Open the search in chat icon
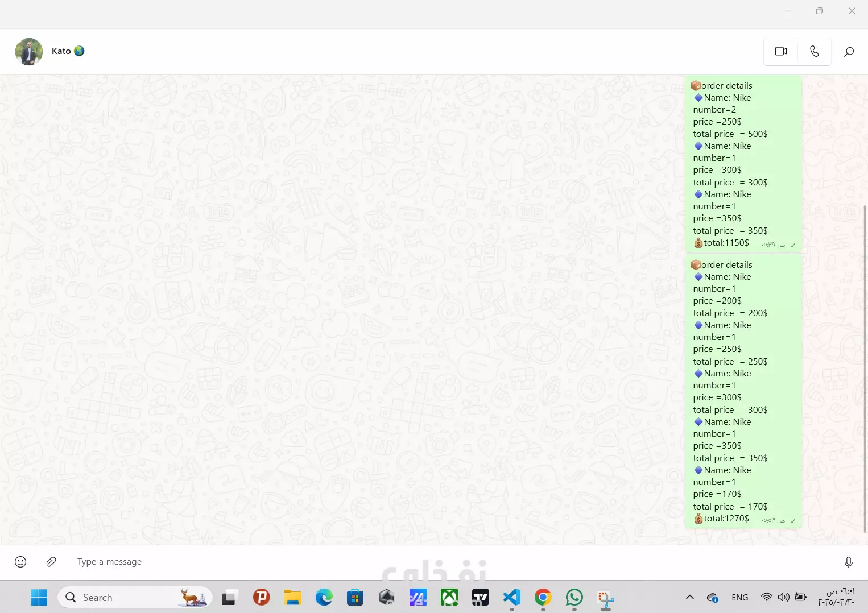The image size is (868, 613). (x=849, y=52)
